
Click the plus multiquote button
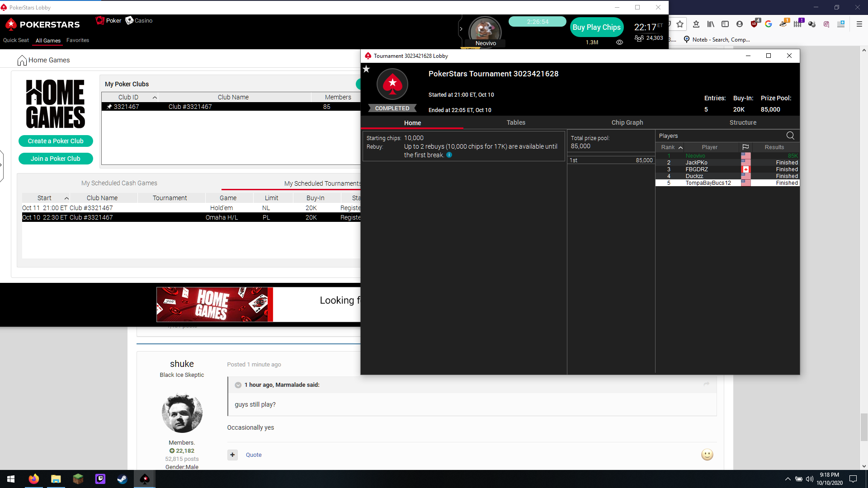(x=232, y=455)
